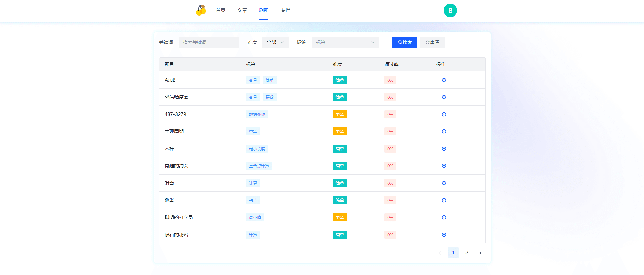This screenshot has width=644, height=275.
Task: Open the 专栏 nav item
Action: tap(285, 10)
